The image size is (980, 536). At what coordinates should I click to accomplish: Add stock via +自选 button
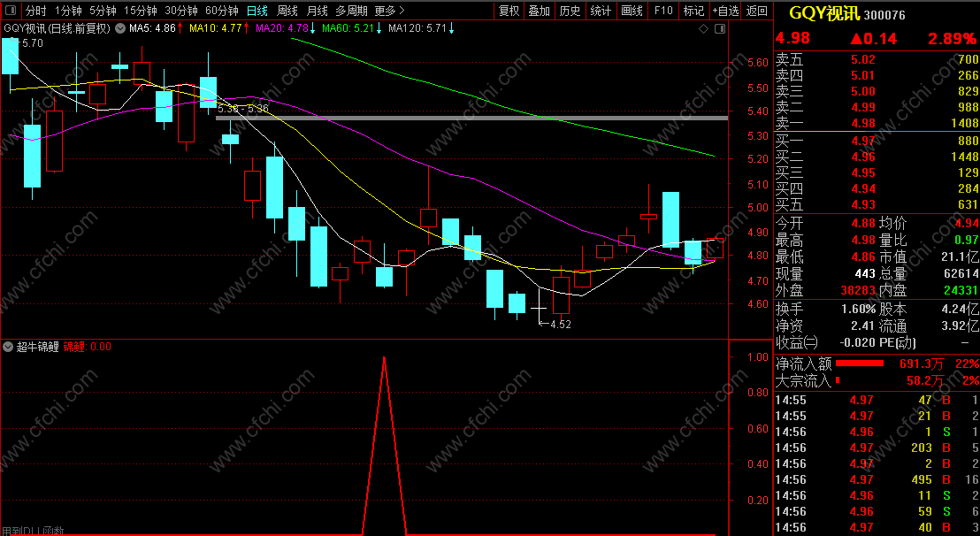tap(725, 11)
